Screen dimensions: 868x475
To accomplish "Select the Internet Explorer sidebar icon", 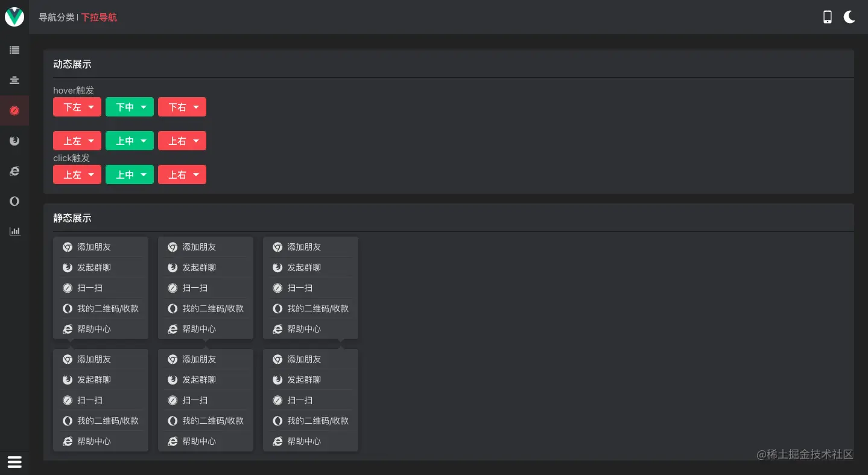I will [x=14, y=171].
